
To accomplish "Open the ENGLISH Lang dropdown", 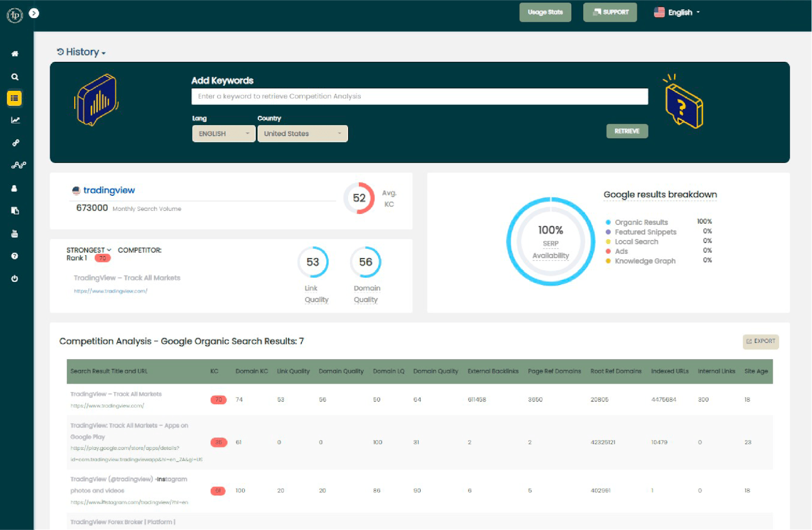I will click(x=224, y=134).
